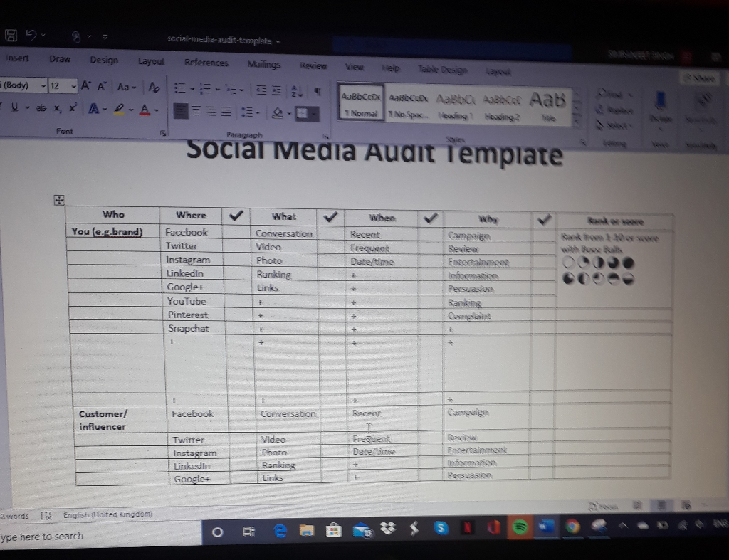729x560 pixels.
Task: Open the Table Design tab
Action: (442, 70)
